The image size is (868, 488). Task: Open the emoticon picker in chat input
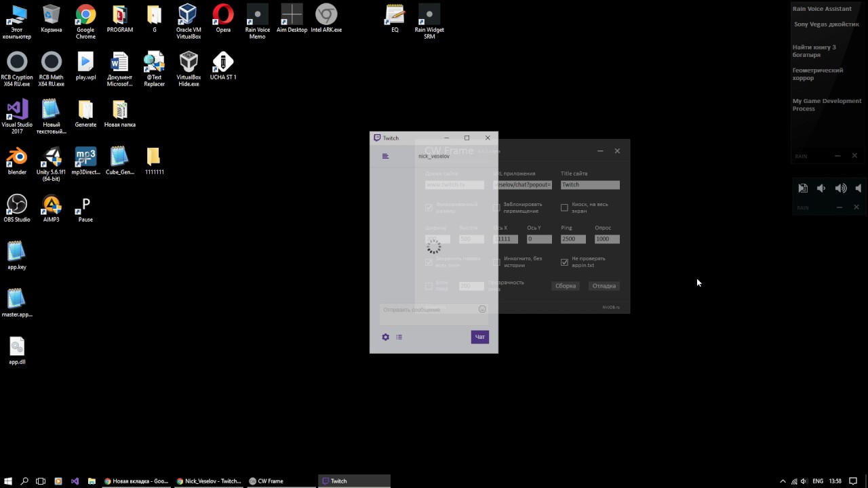tap(482, 309)
